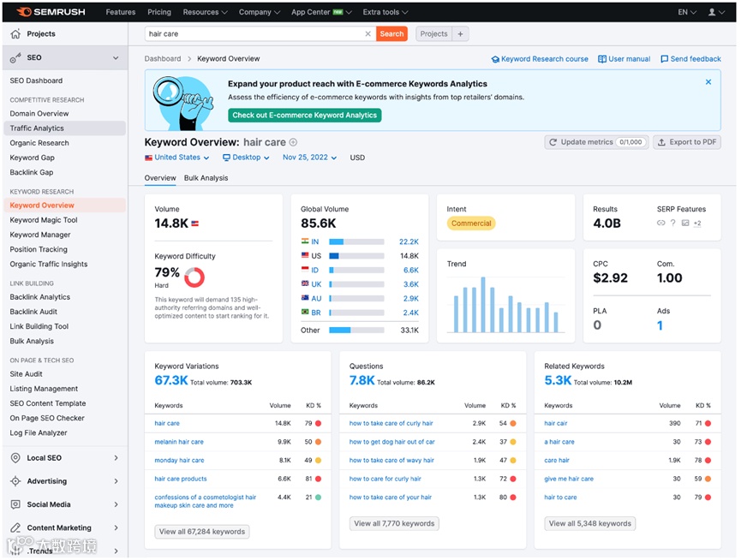741x560 pixels.
Task: Open the United States country dropdown
Action: coord(177,158)
